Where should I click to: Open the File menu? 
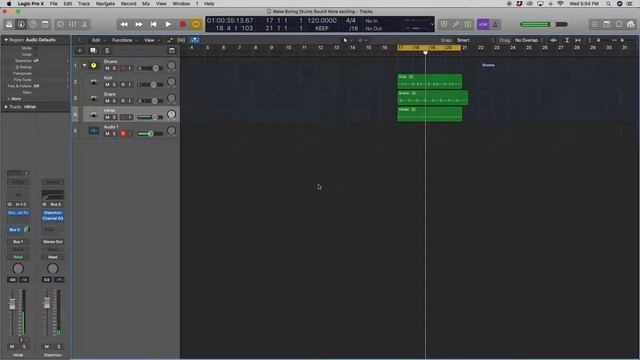(x=53, y=4)
